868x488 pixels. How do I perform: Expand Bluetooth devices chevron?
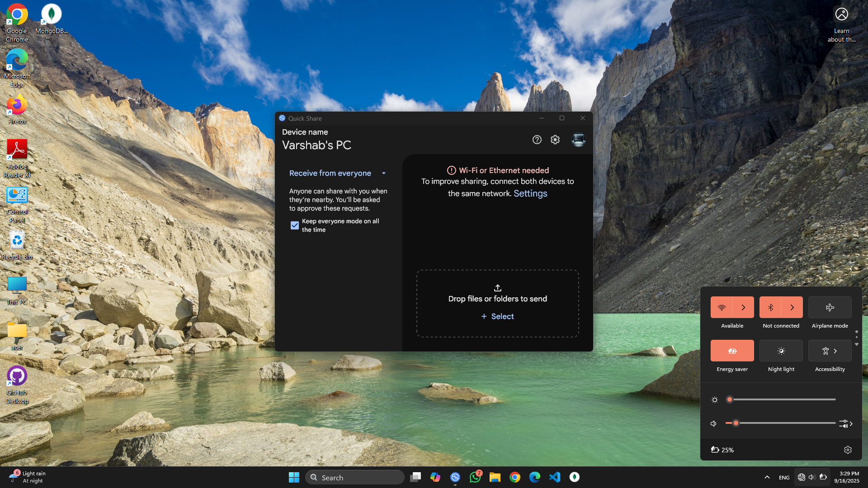click(792, 307)
